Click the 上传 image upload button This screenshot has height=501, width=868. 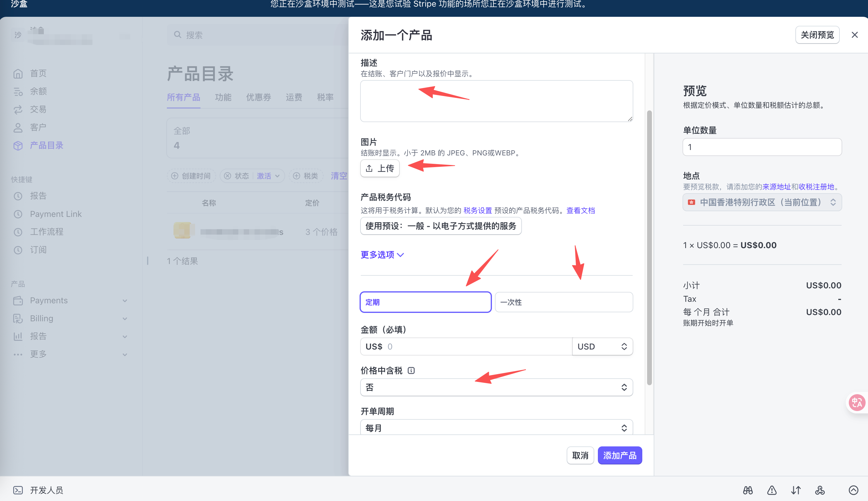tap(380, 168)
